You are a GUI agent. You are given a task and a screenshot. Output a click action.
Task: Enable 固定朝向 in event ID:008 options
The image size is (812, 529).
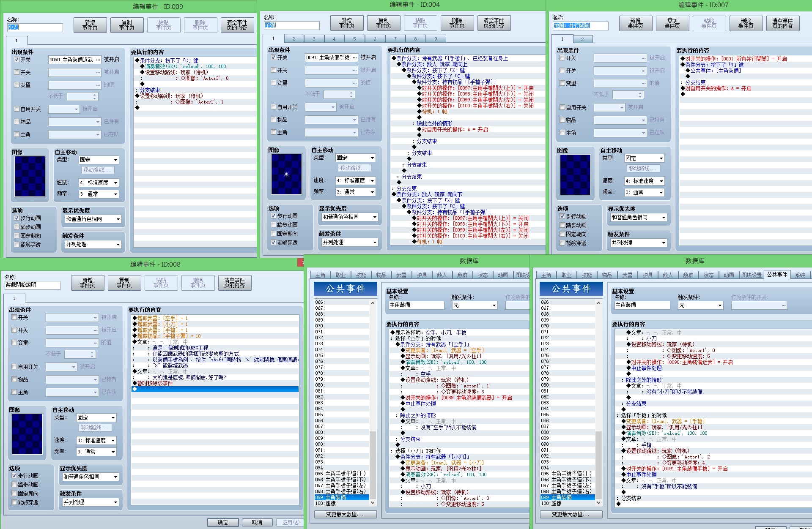click(14, 494)
